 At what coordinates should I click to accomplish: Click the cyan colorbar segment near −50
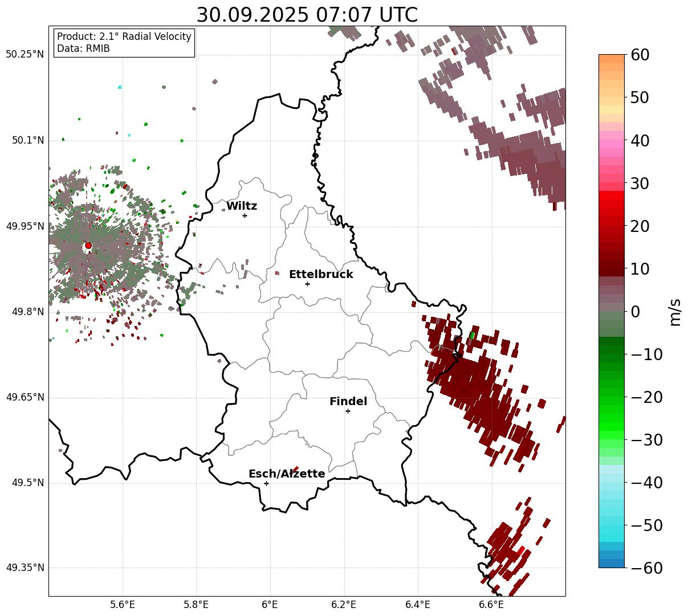tap(612, 530)
